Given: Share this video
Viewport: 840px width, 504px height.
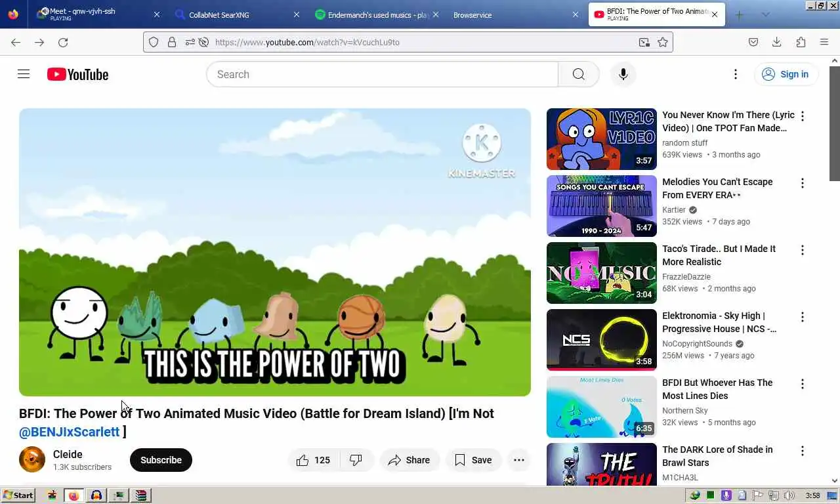Looking at the screenshot, I should (x=409, y=460).
